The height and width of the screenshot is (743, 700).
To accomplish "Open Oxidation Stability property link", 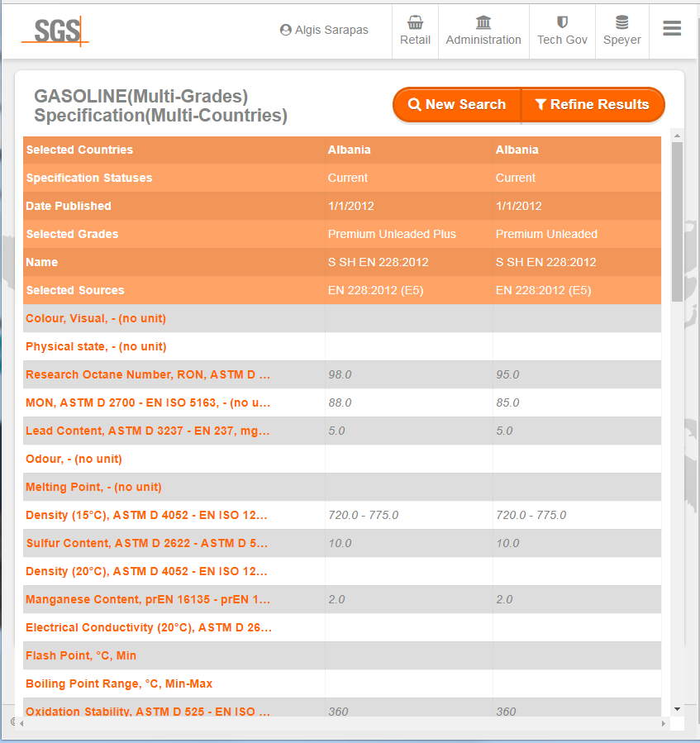I will click(x=148, y=712).
